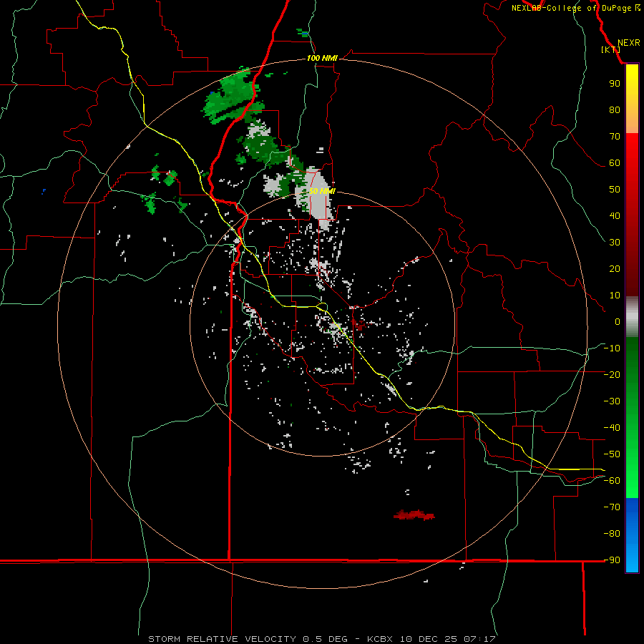Viewport: 644px width, 644px height.
Task: Click the "[KT]" units label above scale
Action: [611, 49]
